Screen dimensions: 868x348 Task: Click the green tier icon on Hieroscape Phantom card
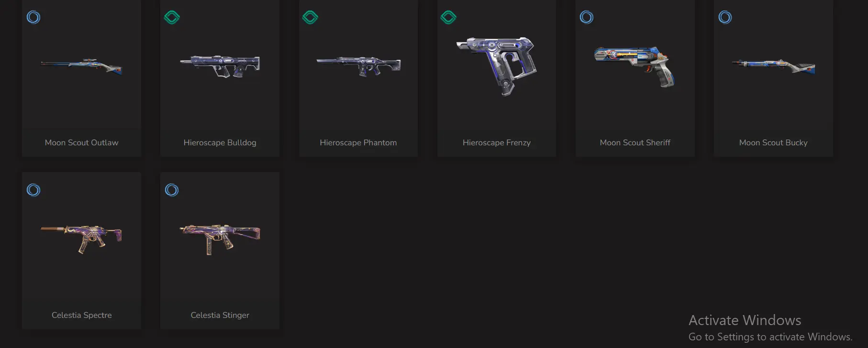pos(310,18)
